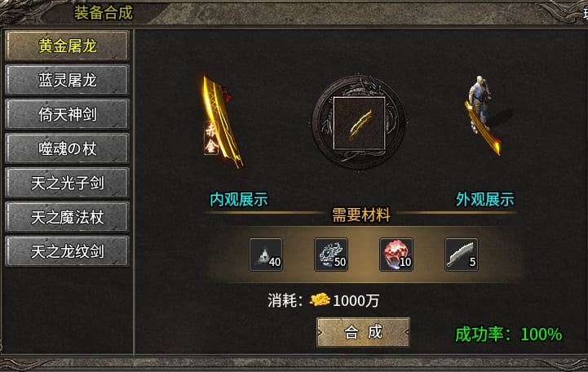Click the 合成 synthesize button
588x372 pixels.
[363, 332]
